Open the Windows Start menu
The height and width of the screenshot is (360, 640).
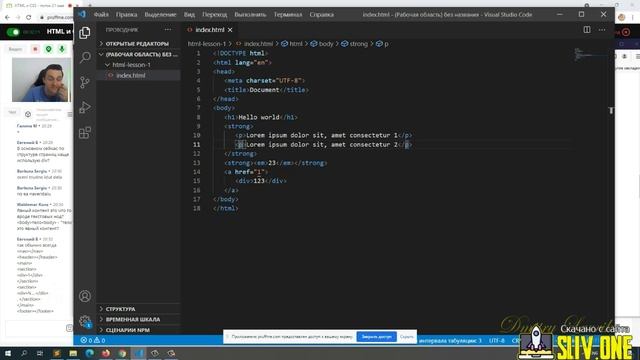[x=8, y=353]
